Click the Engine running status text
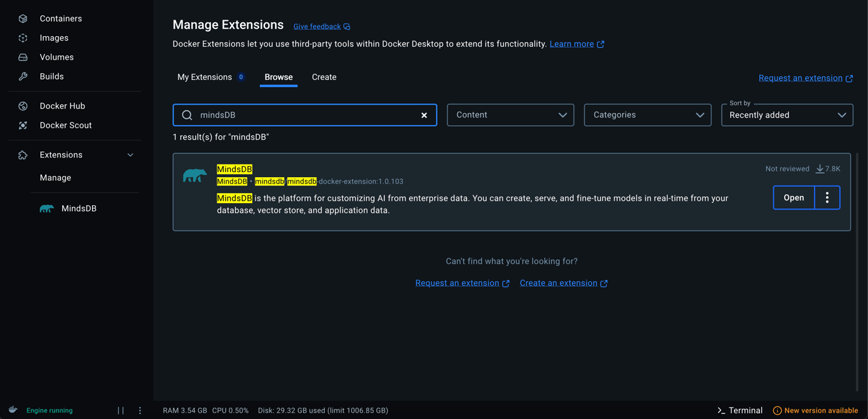This screenshot has height=419, width=868. pos(50,411)
